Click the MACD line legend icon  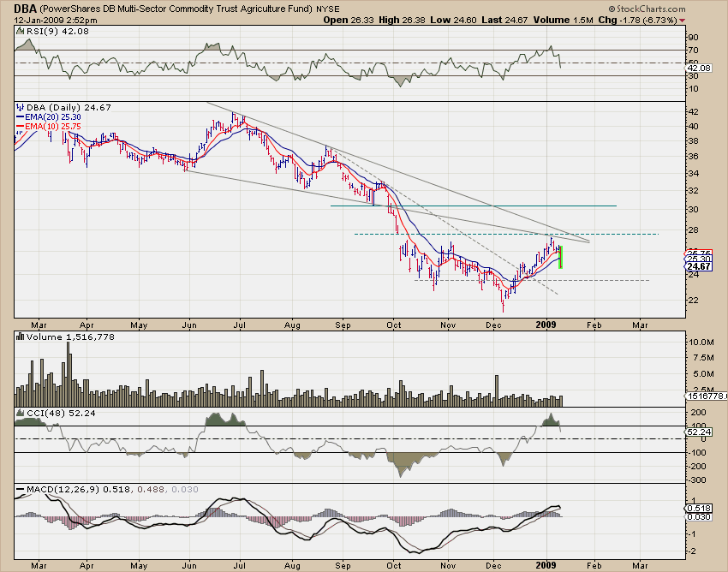point(20,489)
